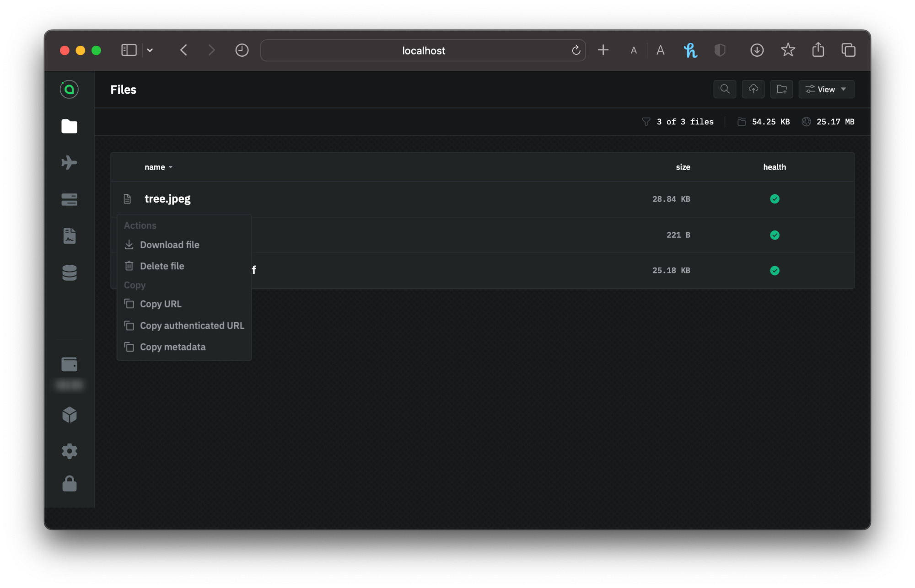Open settings gear in sidebar
Image resolution: width=915 pixels, height=588 pixels.
click(69, 451)
